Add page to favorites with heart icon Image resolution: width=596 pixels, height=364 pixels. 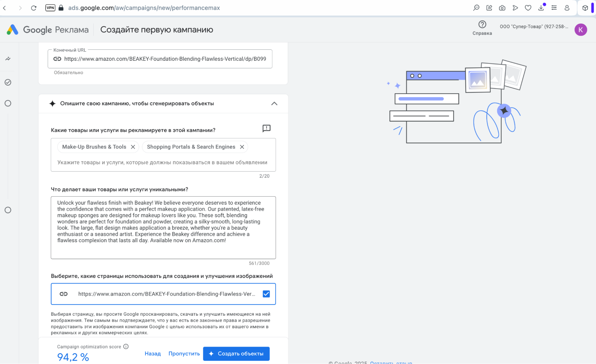pos(528,8)
